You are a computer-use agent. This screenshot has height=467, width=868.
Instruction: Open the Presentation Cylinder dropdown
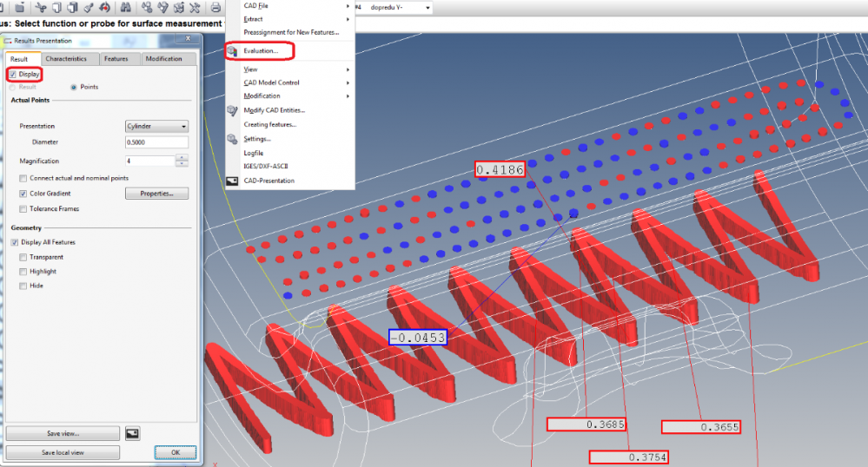pos(157,127)
